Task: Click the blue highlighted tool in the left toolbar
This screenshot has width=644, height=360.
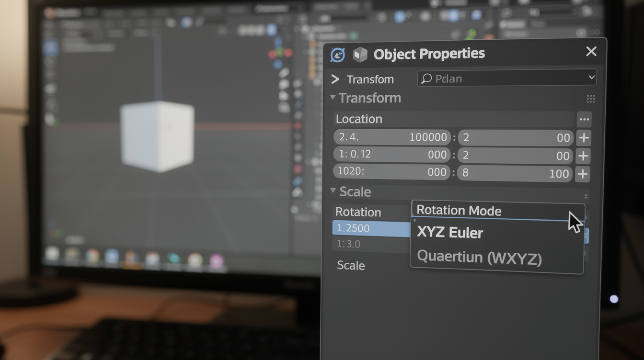Action: pos(50,47)
